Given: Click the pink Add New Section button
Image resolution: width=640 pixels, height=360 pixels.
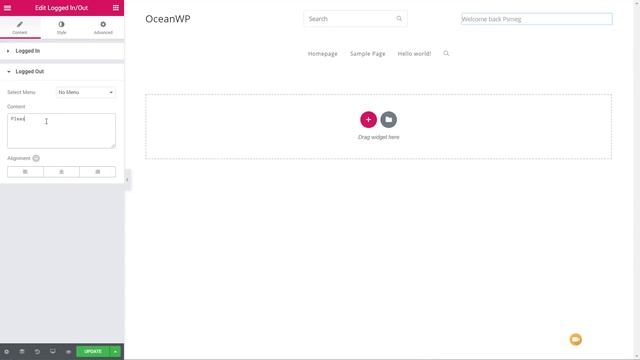Looking at the screenshot, I should (368, 120).
